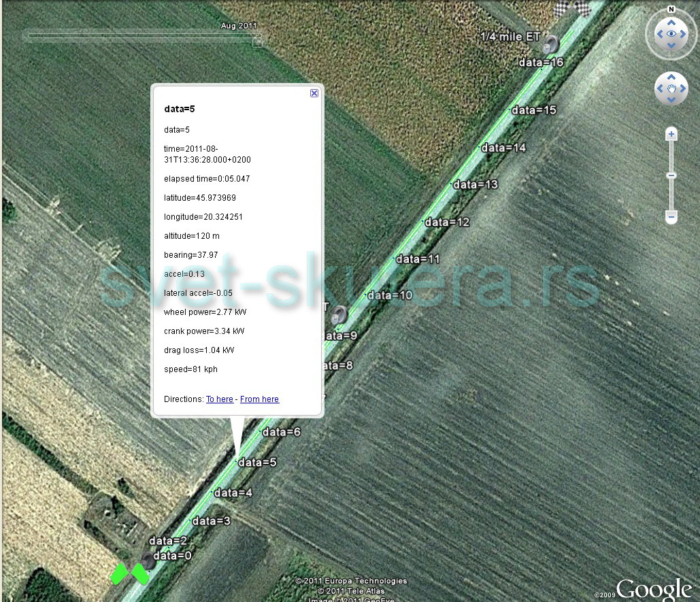Open the 'From here' directions link
The image size is (700, 602).
259,399
